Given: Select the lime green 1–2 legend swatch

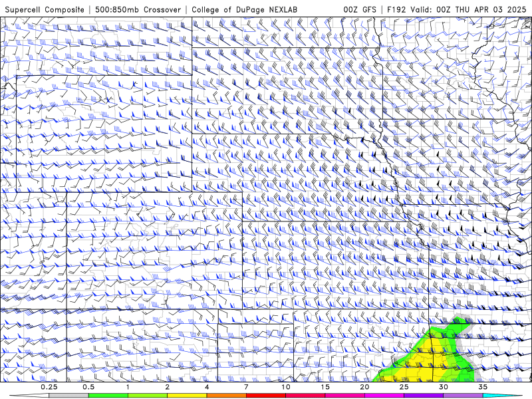Looking at the screenshot, I should 148,396.
